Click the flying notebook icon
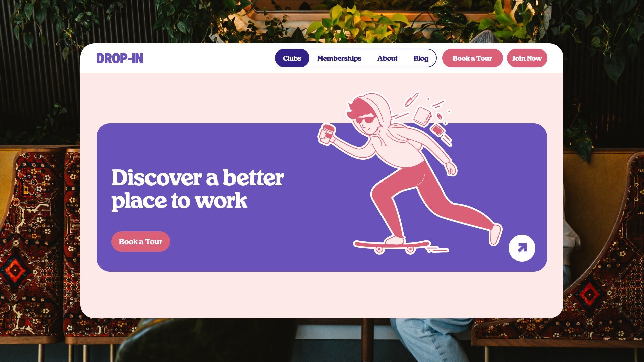This screenshot has height=362, width=644. pos(422,116)
